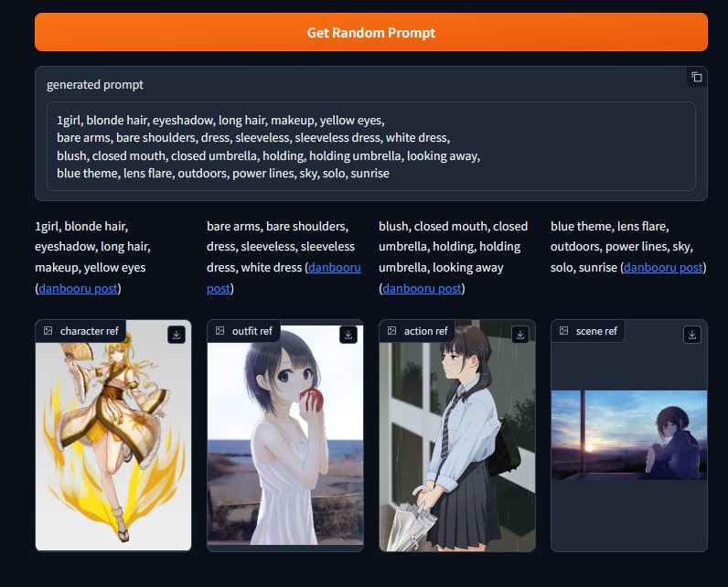
Task: Click the '1girl, blonde hair, eyeshadow' prompt line
Action: tap(220, 120)
